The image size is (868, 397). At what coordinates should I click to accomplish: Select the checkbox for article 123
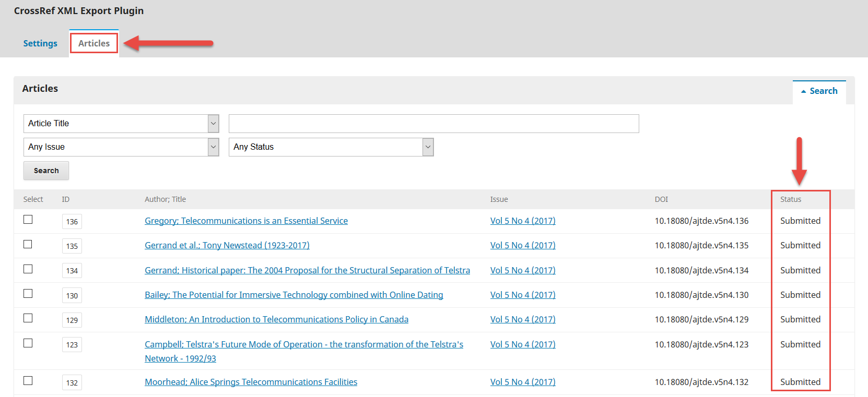[28, 343]
